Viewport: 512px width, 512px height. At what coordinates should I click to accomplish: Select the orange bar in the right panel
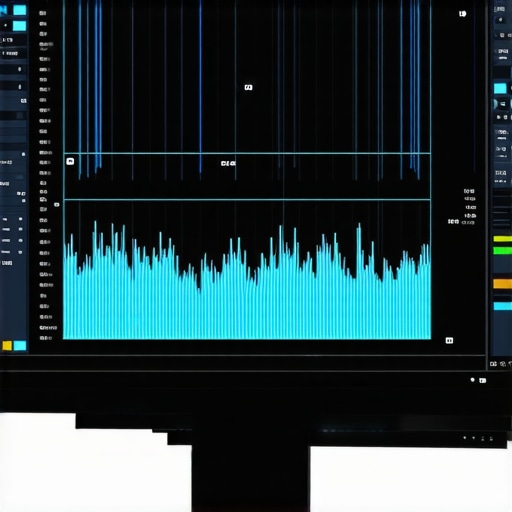(503, 284)
